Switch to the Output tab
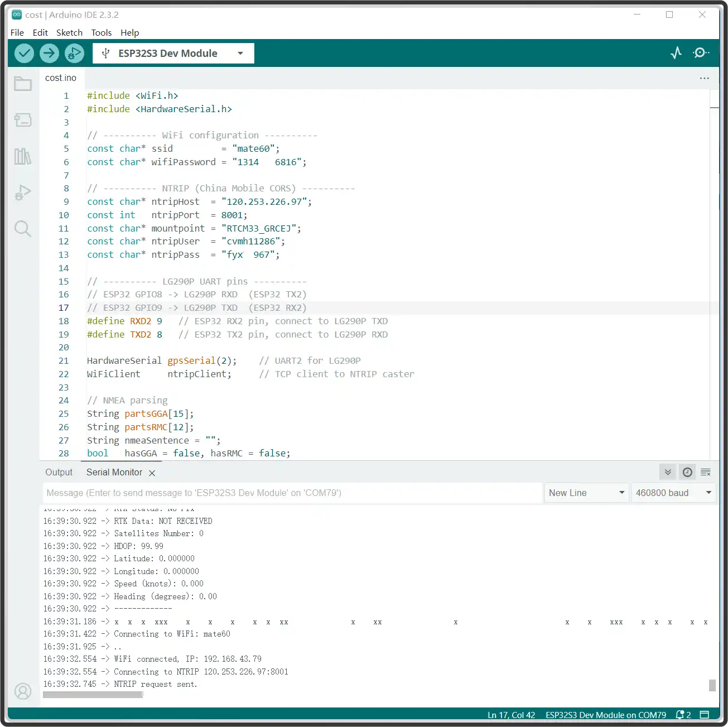Viewport: 728px width, 727px height. coord(59,472)
